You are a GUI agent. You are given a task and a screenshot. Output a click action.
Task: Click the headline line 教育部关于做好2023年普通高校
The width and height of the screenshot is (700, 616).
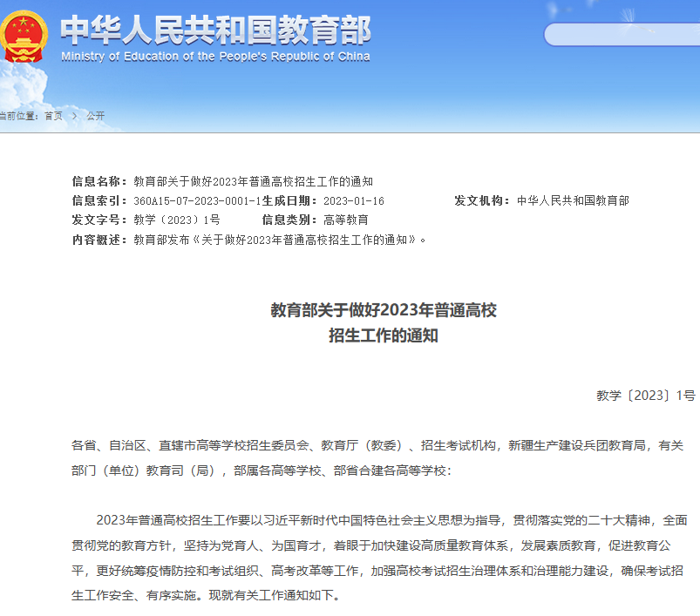[x=384, y=310]
